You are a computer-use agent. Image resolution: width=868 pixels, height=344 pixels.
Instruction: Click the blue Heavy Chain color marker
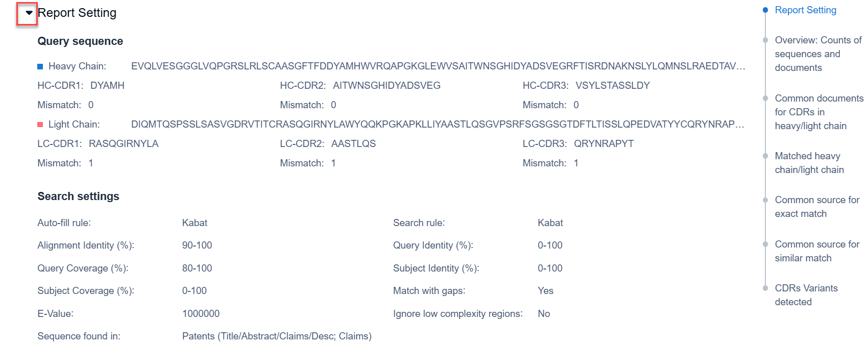(40, 66)
